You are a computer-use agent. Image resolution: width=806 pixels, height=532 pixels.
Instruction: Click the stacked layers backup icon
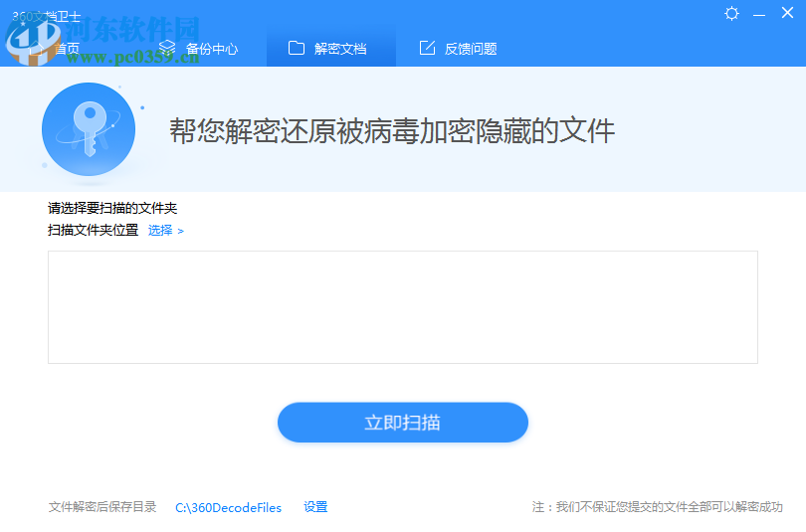click(167, 48)
